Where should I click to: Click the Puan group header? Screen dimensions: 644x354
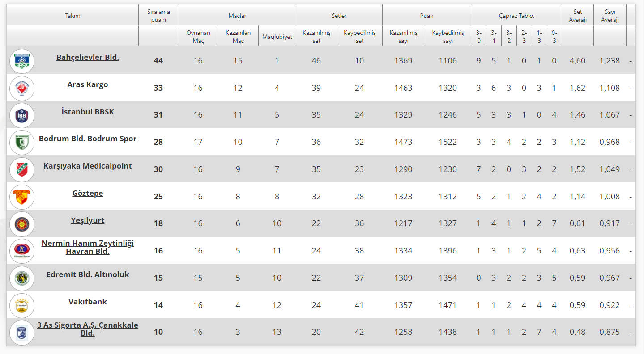[426, 16]
